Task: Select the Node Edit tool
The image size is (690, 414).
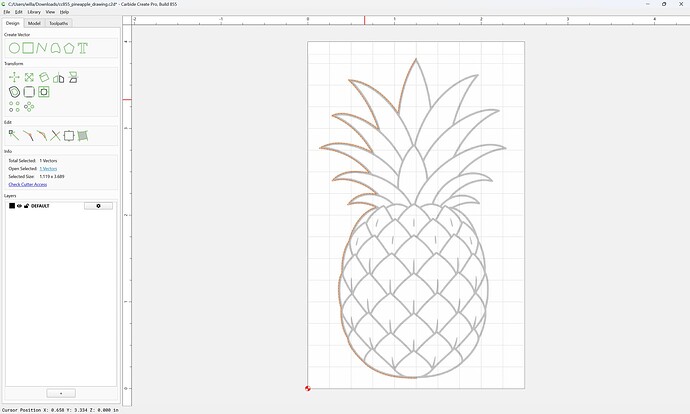Action: click(14, 136)
